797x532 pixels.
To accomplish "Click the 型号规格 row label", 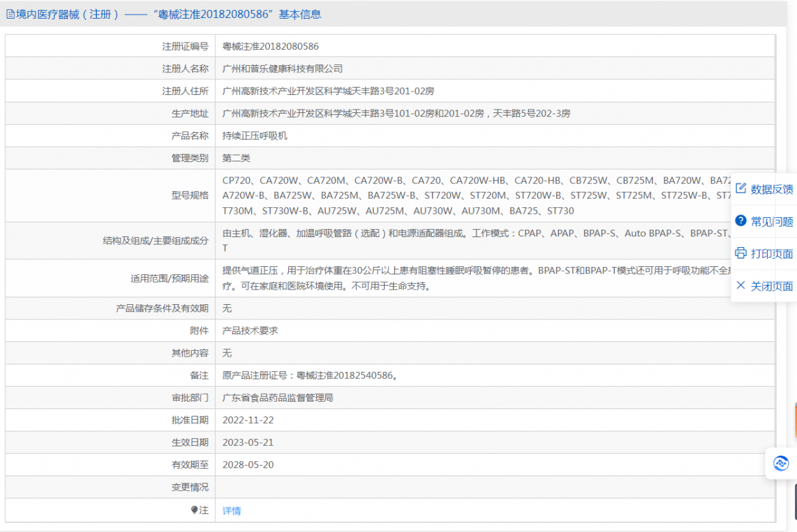I will click(x=190, y=195).
